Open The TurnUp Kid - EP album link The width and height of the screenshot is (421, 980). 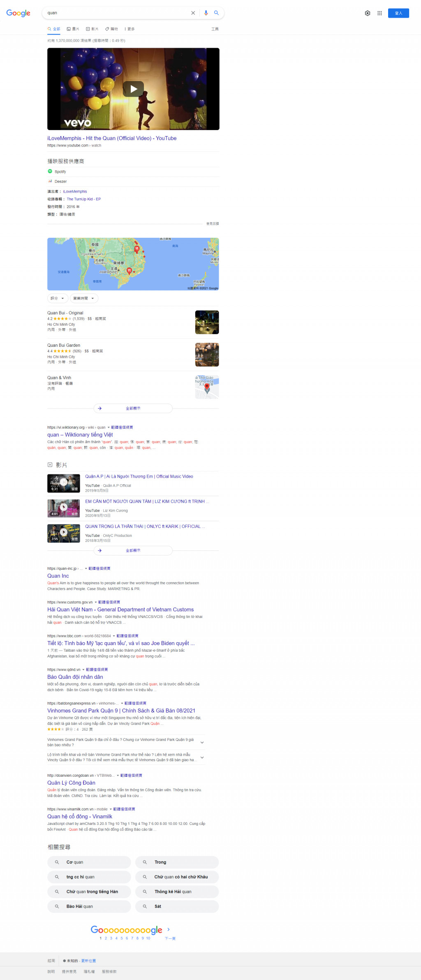coord(84,199)
